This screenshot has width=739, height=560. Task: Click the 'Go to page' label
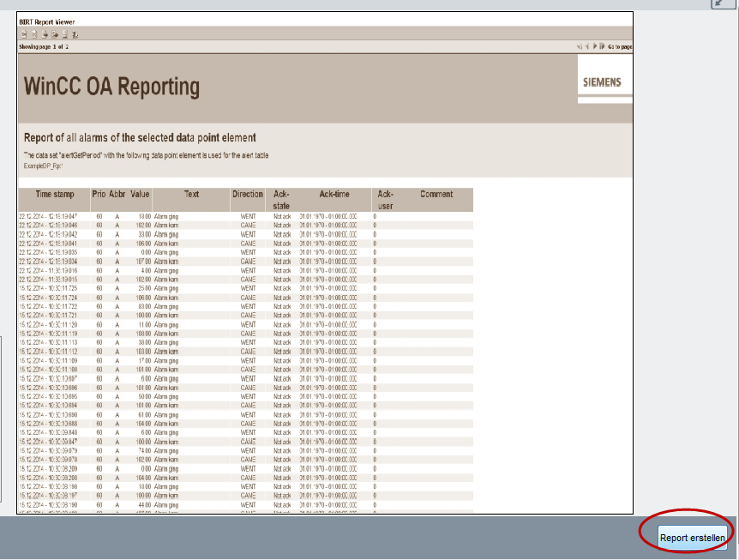(620, 46)
